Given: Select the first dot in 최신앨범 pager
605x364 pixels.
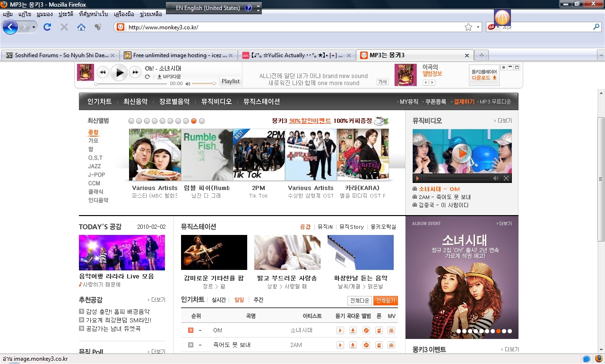Looking at the screenshot, I should point(131,121).
